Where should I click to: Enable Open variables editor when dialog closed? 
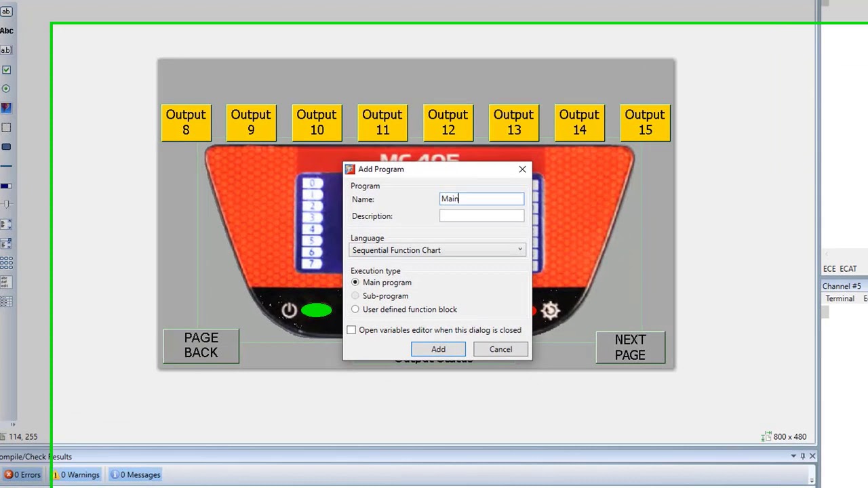[x=351, y=330]
